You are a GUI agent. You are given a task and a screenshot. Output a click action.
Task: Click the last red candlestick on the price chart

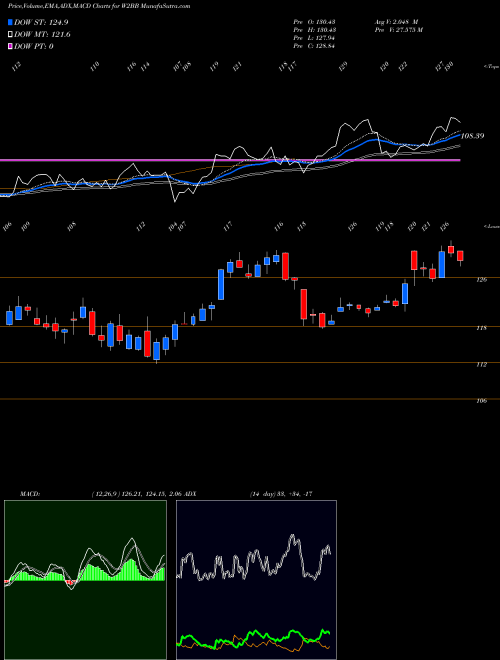tap(460, 256)
